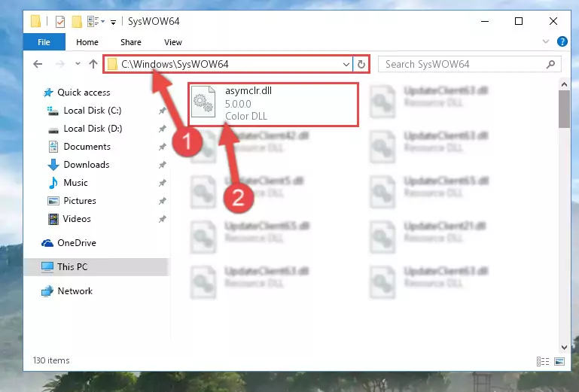This screenshot has width=579, height=392.
Task: Expand the ribbon with the chevron
Action: (546, 41)
